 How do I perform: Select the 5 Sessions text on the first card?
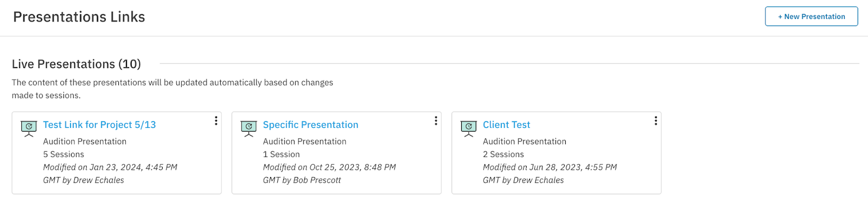click(x=63, y=154)
